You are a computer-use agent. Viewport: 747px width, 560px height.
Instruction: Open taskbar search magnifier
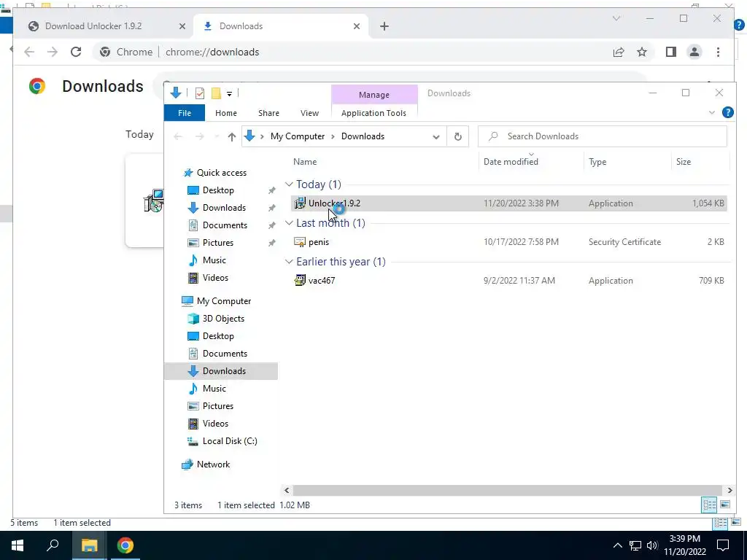[53, 545]
